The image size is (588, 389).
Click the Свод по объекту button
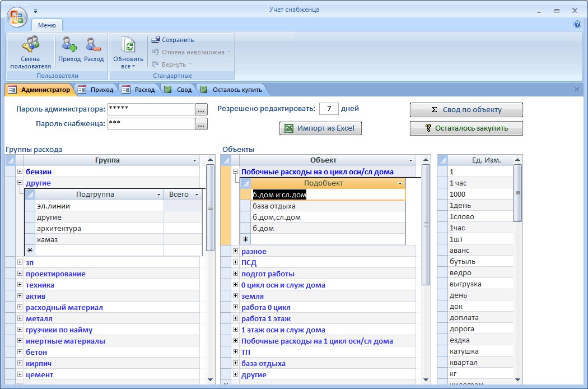coord(466,110)
